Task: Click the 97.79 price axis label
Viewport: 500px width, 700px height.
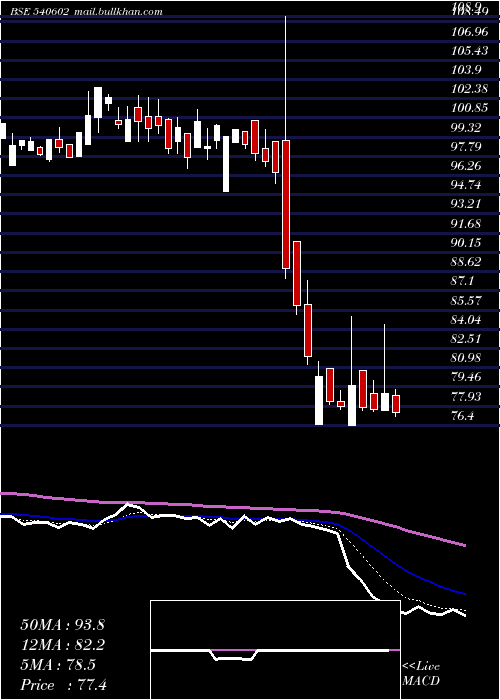Action: 466,147
